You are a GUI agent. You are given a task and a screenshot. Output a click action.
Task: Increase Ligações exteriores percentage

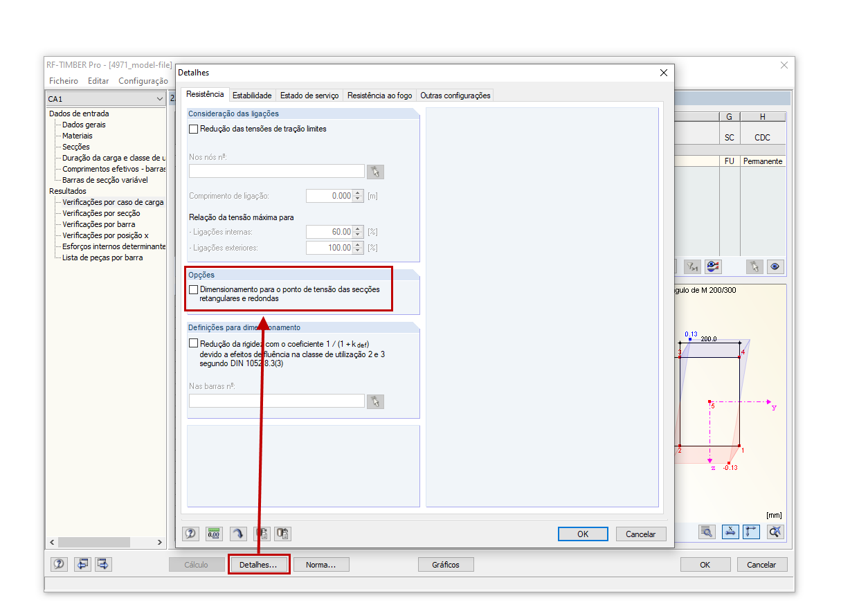click(x=358, y=244)
